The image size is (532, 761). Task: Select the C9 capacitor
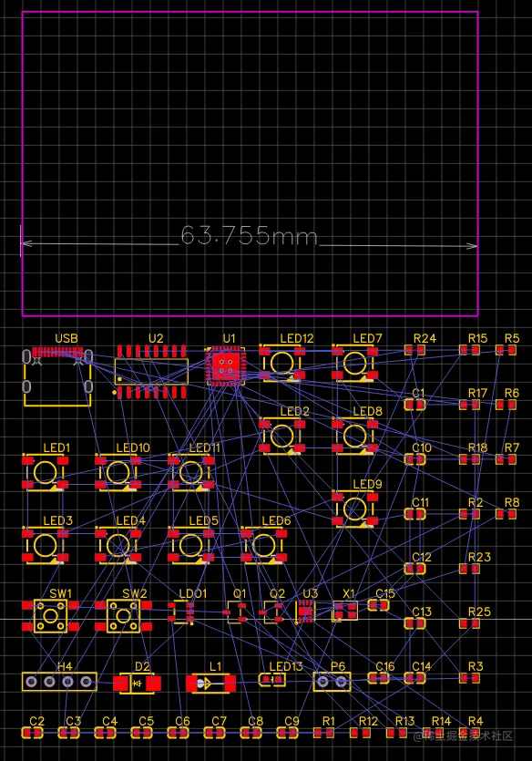pyautogui.click(x=288, y=733)
